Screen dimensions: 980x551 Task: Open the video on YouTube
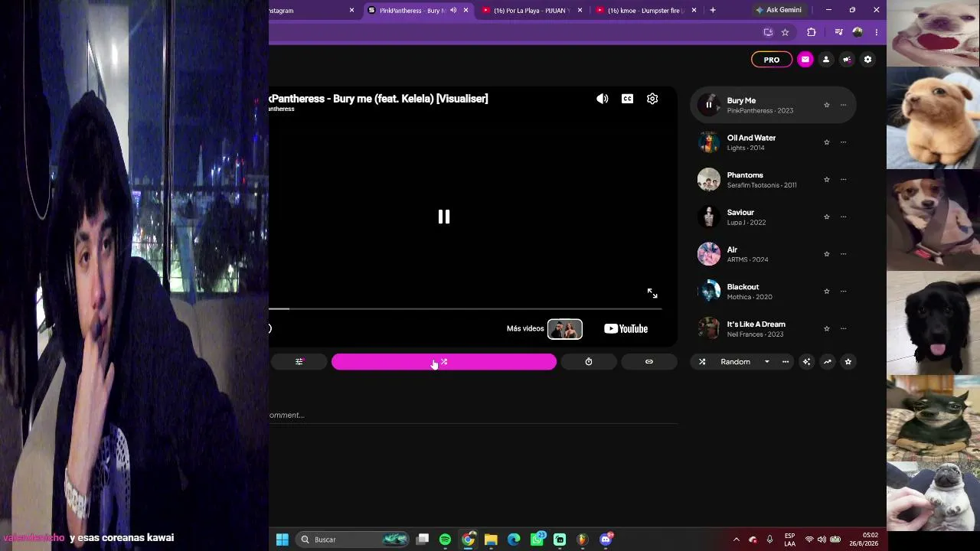[x=626, y=329]
